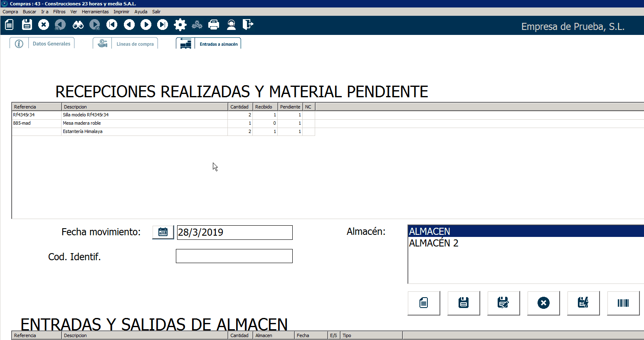Click the barcode button below warehouse list
Viewport: 644px width, 340px height.
pos(623,303)
